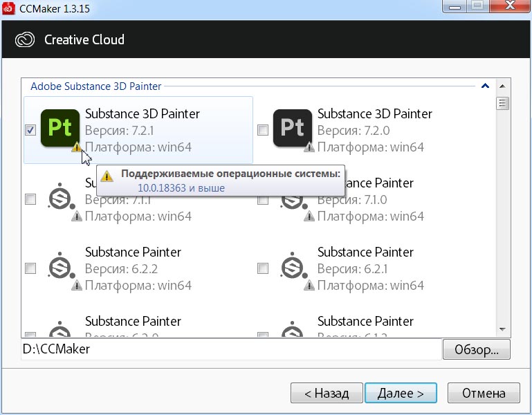
Task: Click warning triangle next to version 7.2.1 platform
Action: [x=77, y=147]
